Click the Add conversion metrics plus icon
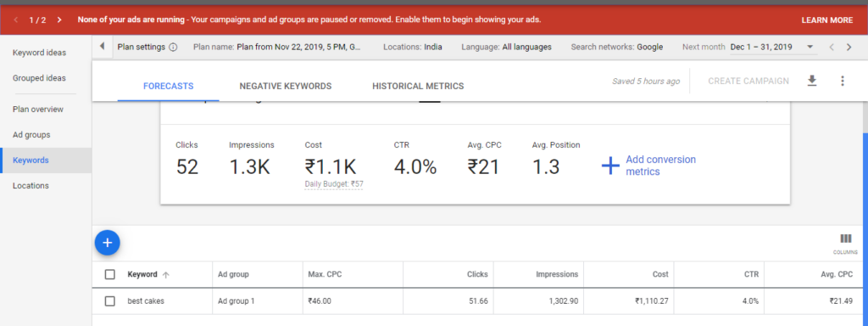The height and width of the screenshot is (326, 868). [610, 166]
